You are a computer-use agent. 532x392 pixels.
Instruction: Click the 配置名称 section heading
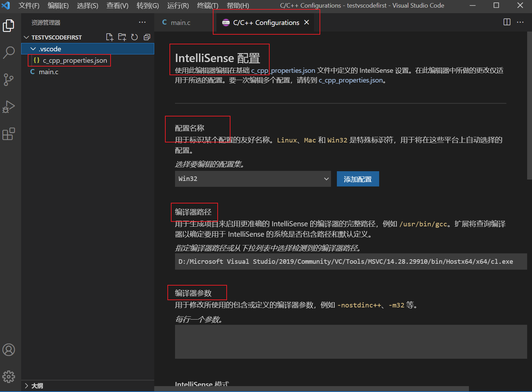pyautogui.click(x=190, y=128)
